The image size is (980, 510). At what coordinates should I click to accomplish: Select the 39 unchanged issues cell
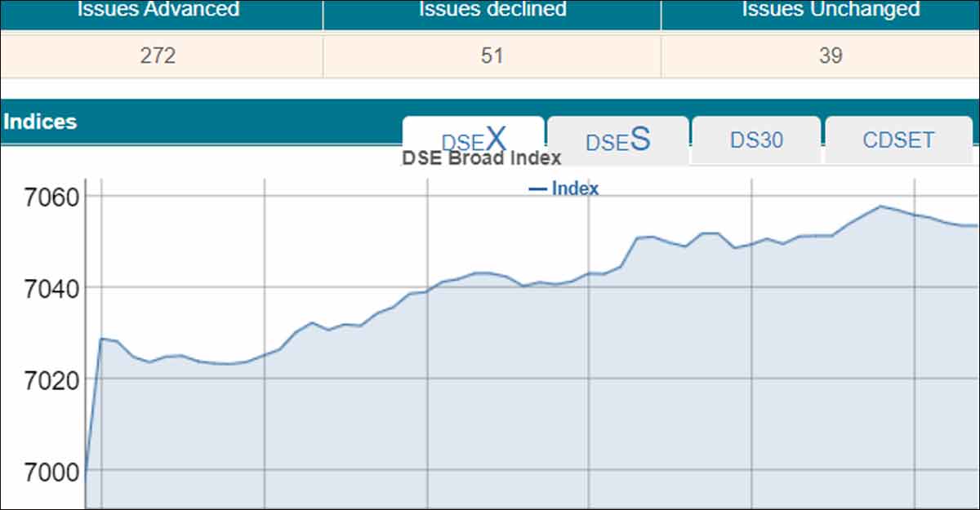831,56
